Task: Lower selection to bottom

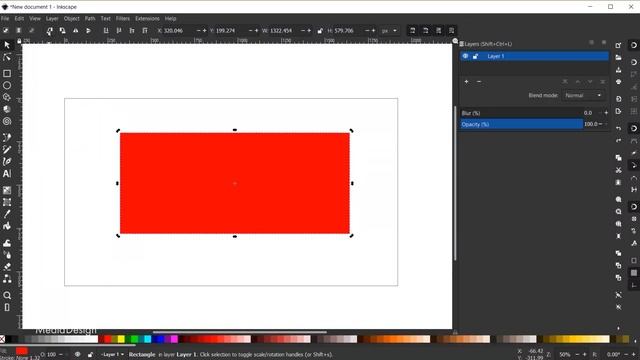Action: coord(106,31)
